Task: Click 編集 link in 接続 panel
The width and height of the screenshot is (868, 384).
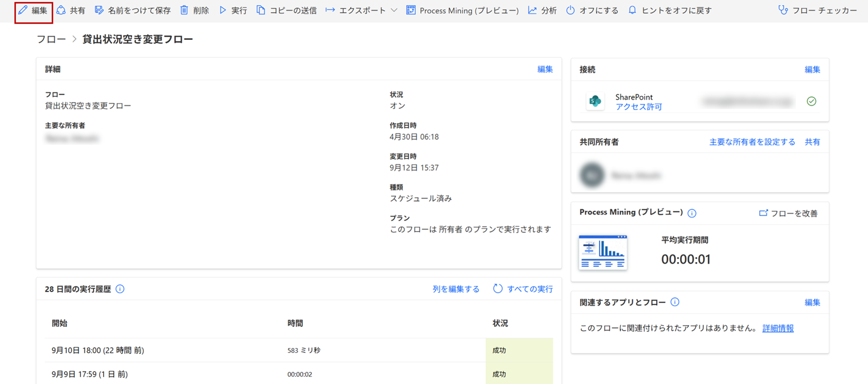Action: tap(812, 69)
